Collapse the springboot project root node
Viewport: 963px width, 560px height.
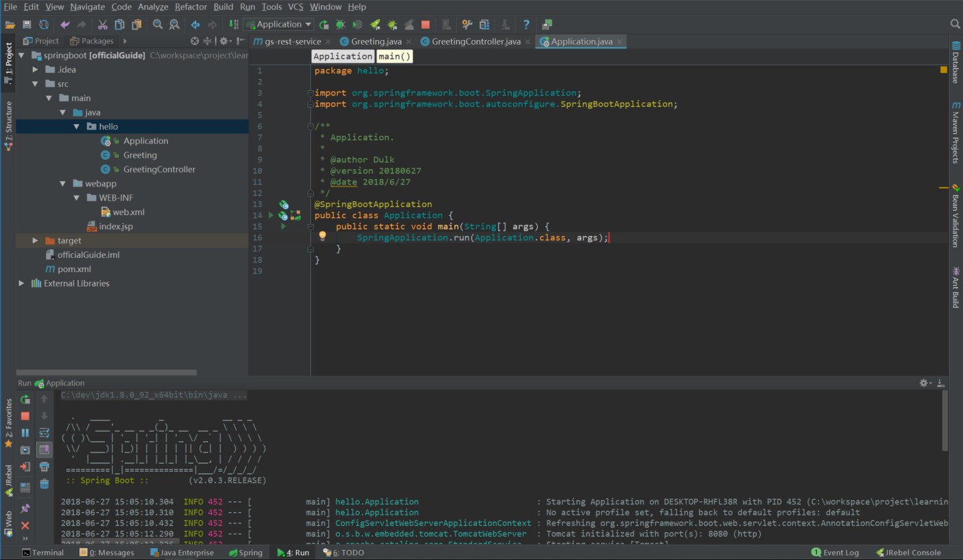pos(21,55)
